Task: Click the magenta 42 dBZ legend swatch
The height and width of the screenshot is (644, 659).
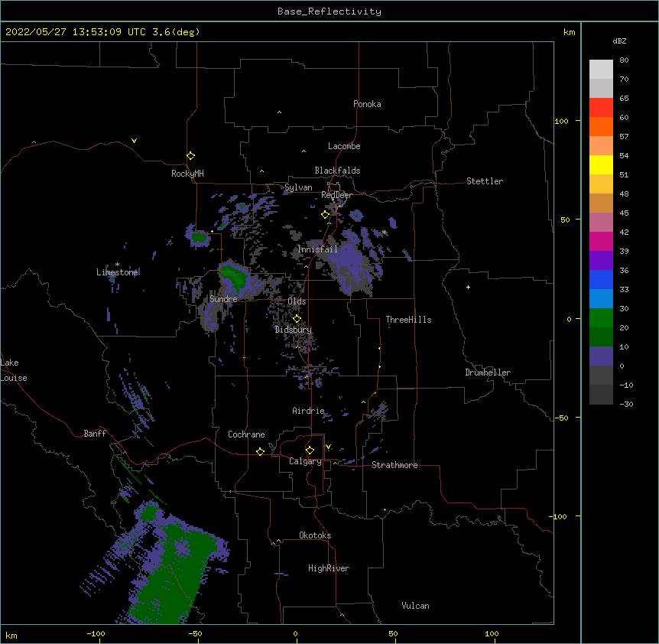Action: coord(601,241)
